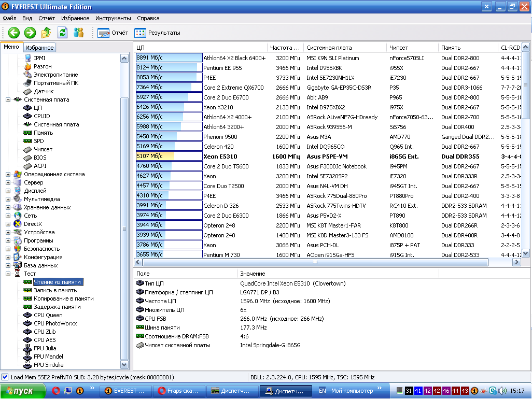
Task: Select the highlighted 5107 Мб/с bar
Action: point(169,156)
